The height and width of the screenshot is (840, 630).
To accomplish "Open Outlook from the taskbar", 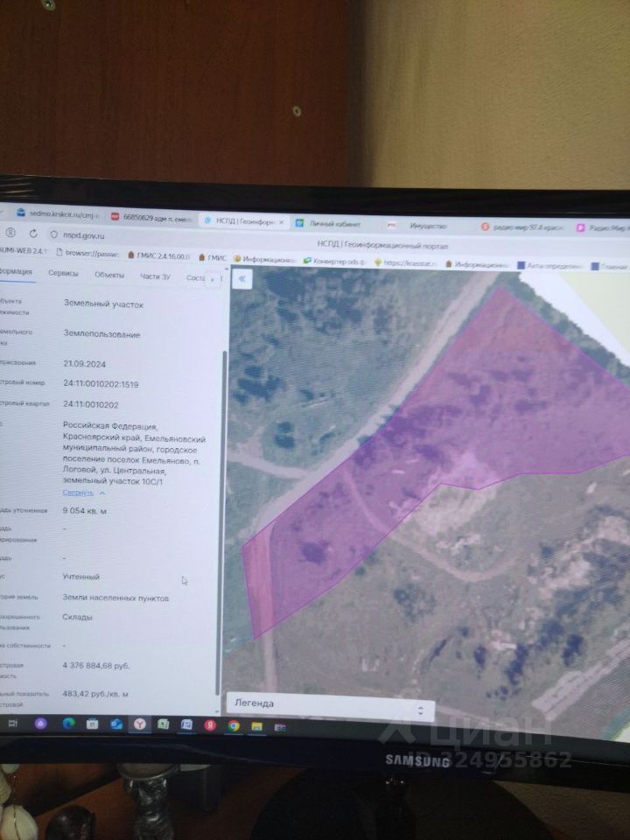I will point(116,724).
